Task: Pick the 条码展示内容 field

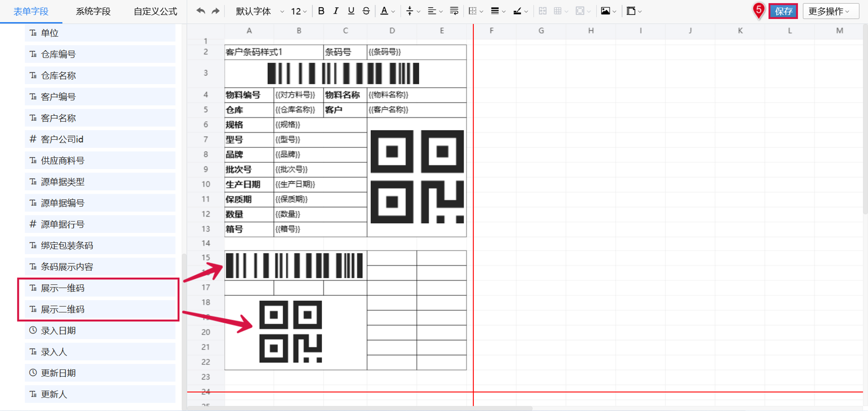Action: pyautogui.click(x=100, y=267)
